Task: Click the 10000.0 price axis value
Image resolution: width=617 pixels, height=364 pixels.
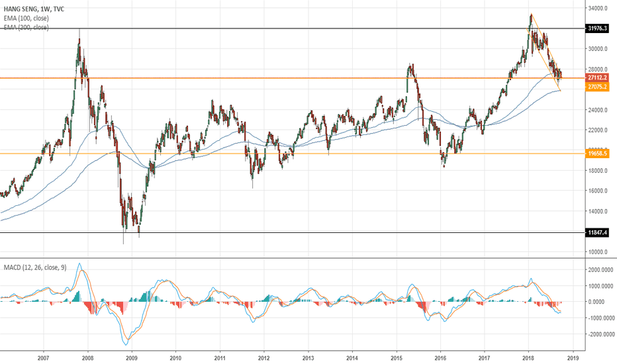Action: point(598,252)
